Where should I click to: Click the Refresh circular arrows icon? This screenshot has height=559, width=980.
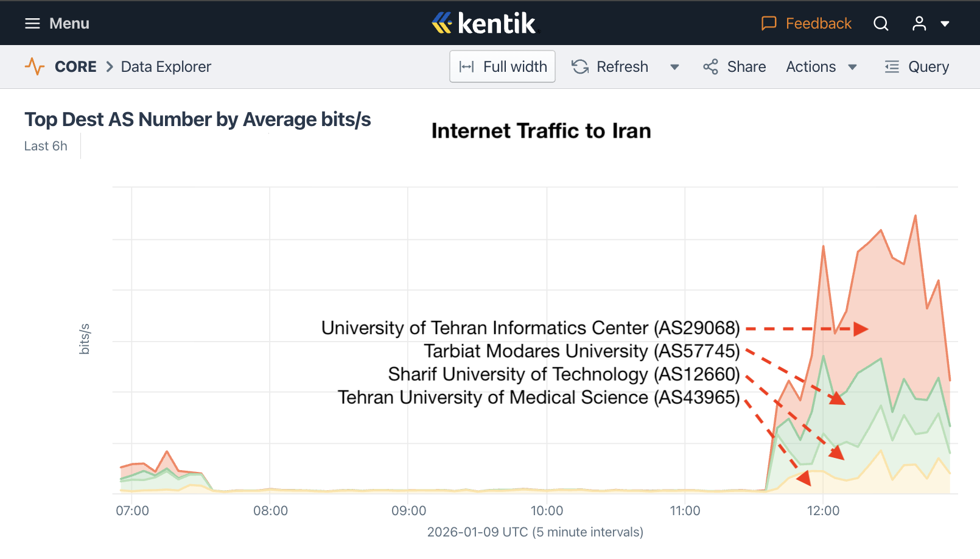[580, 67]
